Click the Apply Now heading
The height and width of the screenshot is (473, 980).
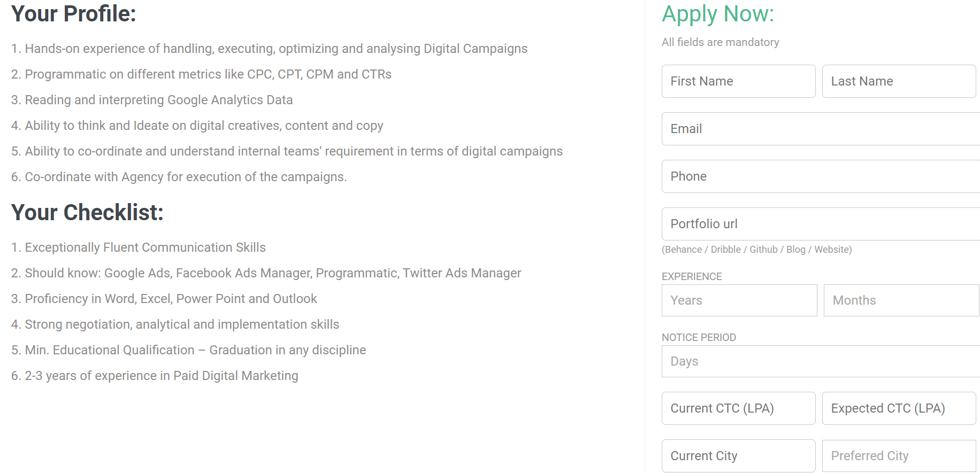tap(718, 14)
